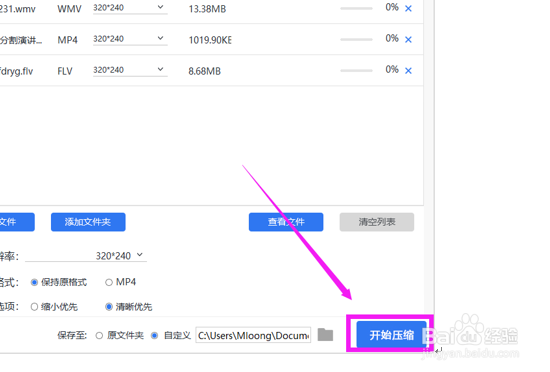Viewport: 550px width, 372px height.
Task: Select the 231.wmv file name
Action: click(x=18, y=9)
